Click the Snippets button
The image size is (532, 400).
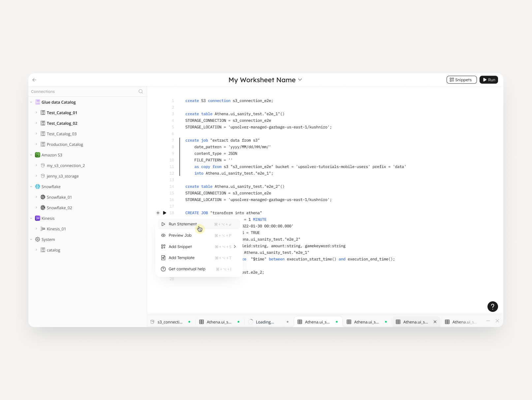point(461,80)
